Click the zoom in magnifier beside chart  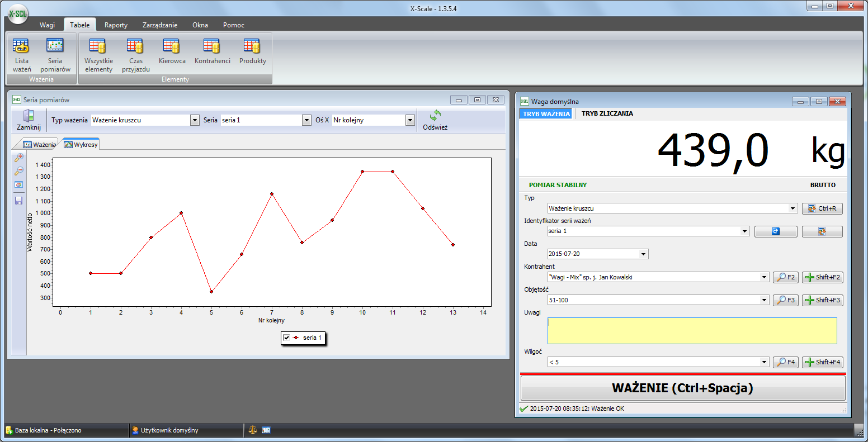click(19, 158)
